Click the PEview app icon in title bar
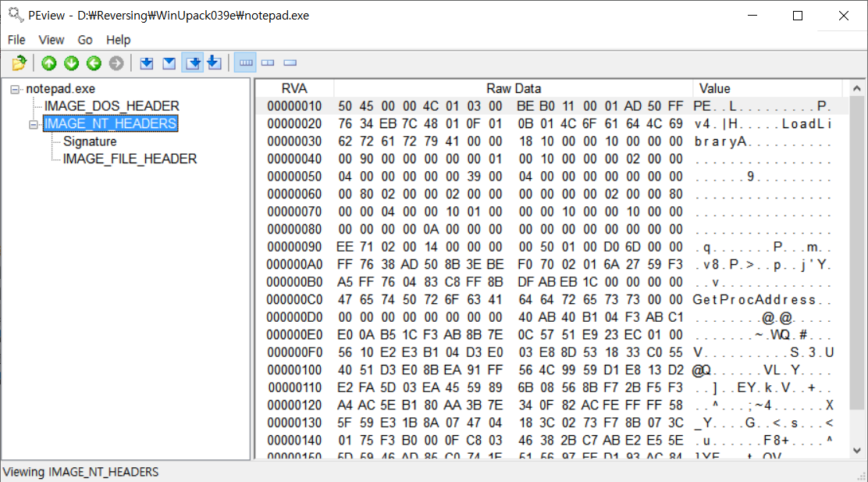 tap(16, 15)
